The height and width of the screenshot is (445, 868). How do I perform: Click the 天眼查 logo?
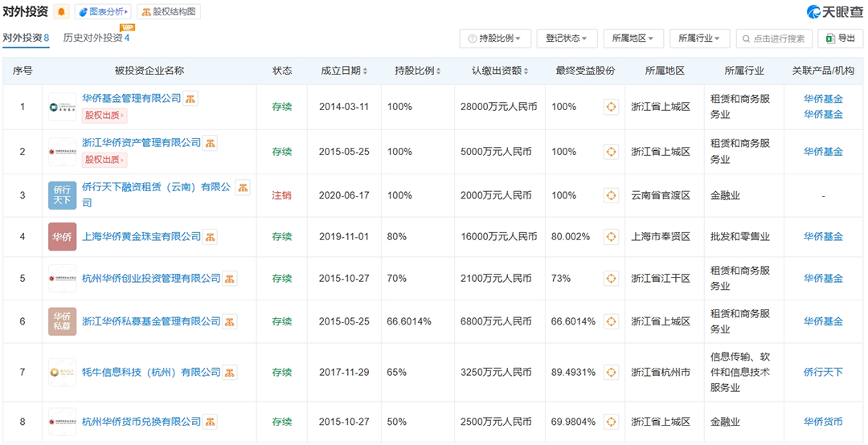coord(834,12)
